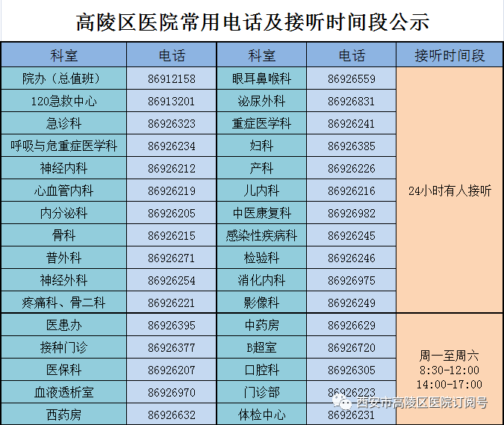This screenshot has height=425, width=504.
Task: Select phone number 86926323
Action: click(172, 123)
